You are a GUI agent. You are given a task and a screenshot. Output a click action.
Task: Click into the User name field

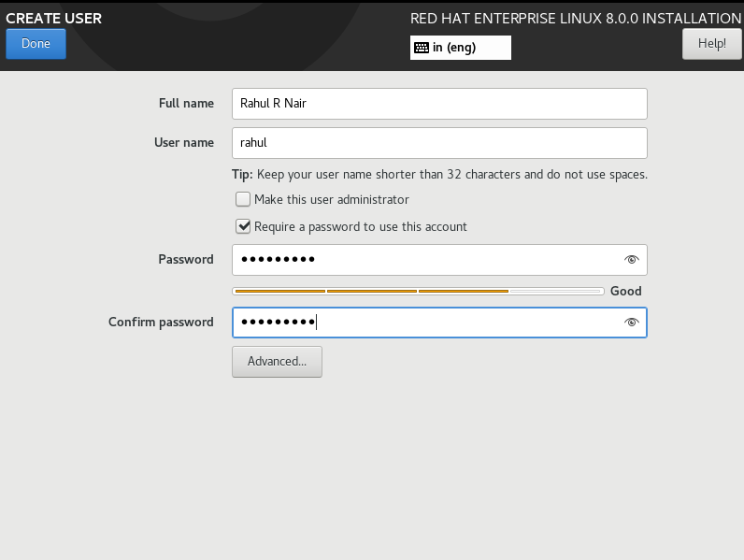[439, 143]
